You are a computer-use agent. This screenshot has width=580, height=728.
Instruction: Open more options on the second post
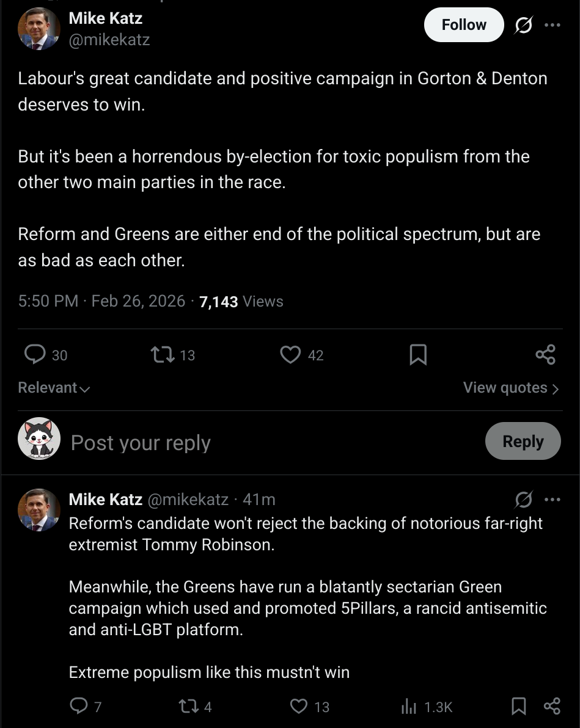(x=552, y=500)
